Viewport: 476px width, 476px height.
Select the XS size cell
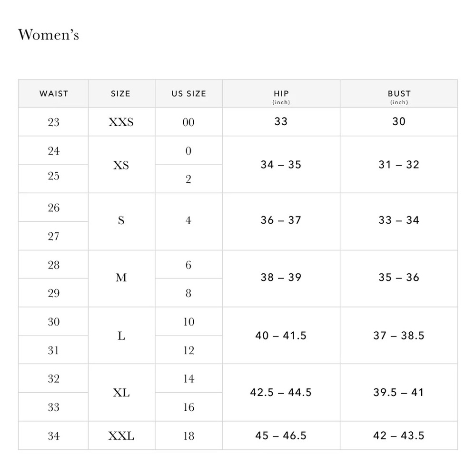tap(121, 165)
